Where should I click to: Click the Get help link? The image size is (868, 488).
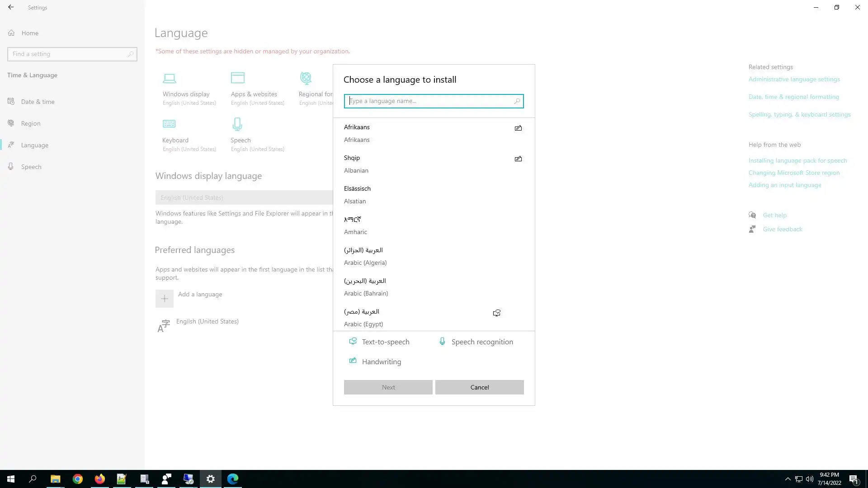[x=774, y=215]
